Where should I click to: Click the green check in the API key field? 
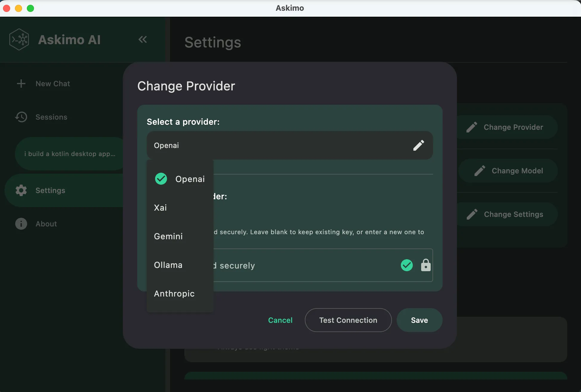coord(407,265)
